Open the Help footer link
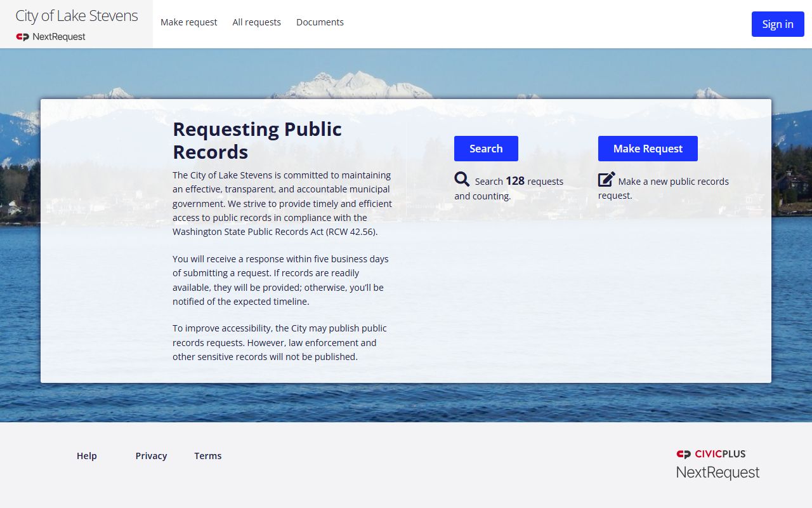 pos(87,456)
